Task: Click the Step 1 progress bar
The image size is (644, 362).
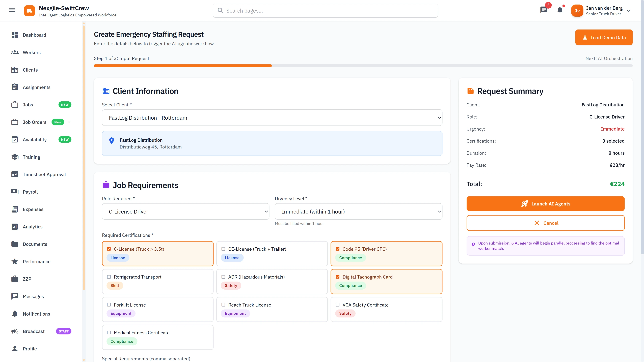Action: [x=183, y=66]
